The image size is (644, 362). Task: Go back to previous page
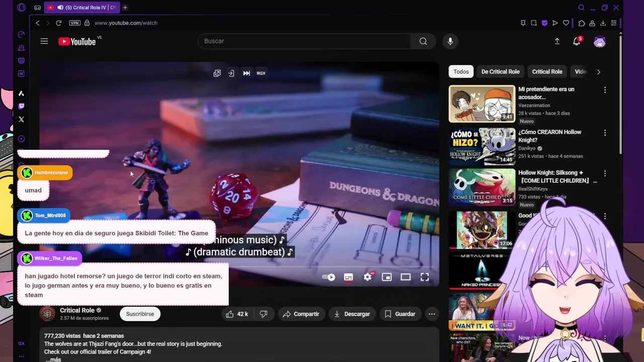pyautogui.click(x=38, y=23)
